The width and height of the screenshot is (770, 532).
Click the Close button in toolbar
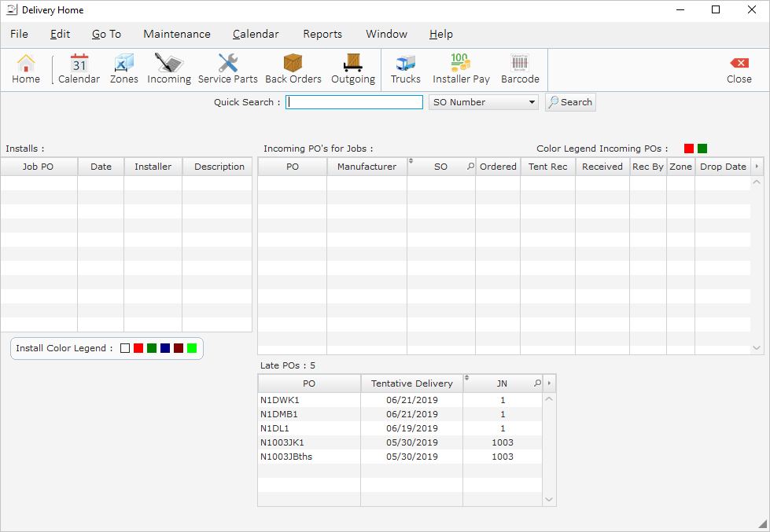[x=739, y=68]
